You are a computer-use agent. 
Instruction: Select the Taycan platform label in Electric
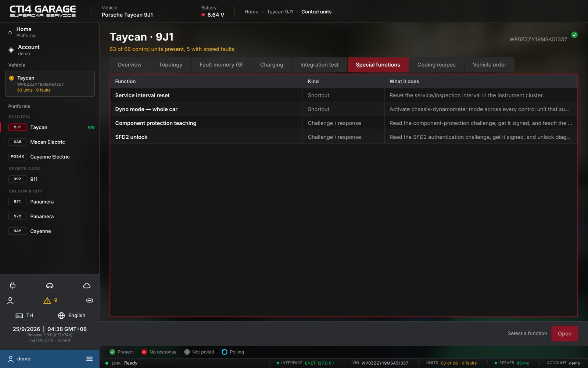point(39,127)
